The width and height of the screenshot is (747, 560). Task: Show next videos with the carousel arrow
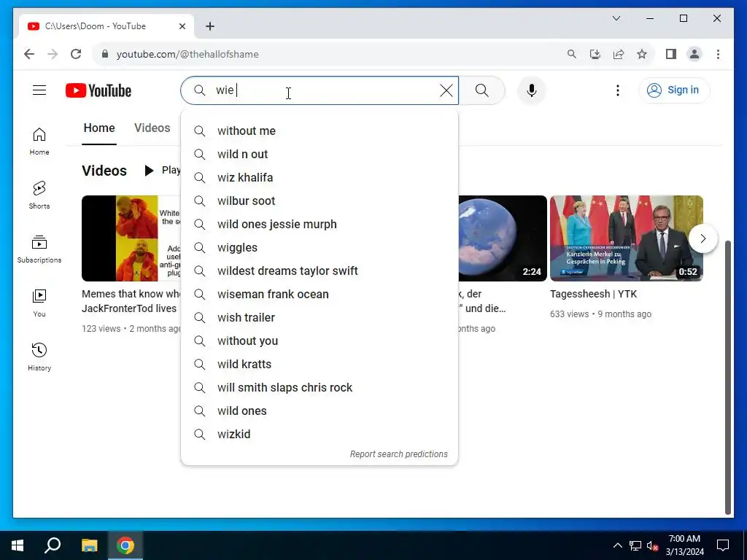703,238
